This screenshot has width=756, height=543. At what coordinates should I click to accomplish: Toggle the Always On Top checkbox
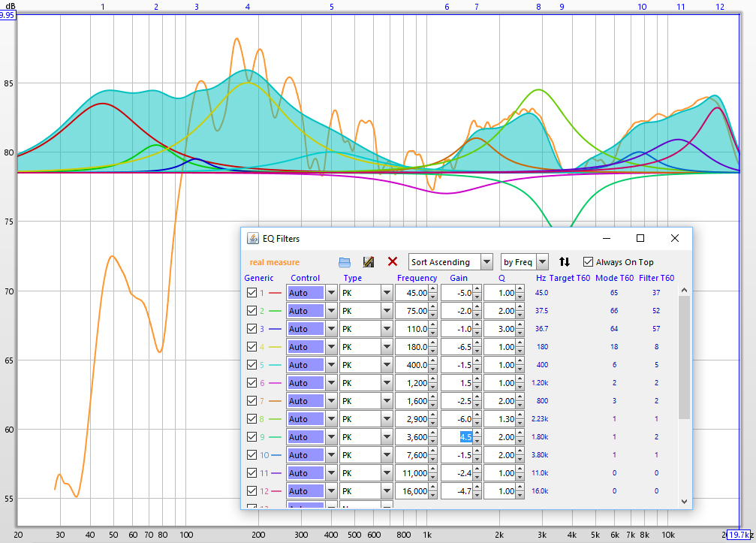588,262
